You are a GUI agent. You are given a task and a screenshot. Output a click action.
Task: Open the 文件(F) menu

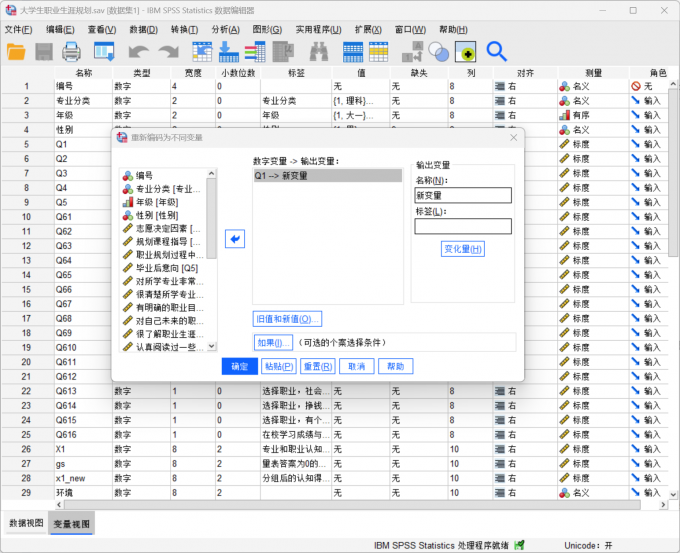coord(18,29)
